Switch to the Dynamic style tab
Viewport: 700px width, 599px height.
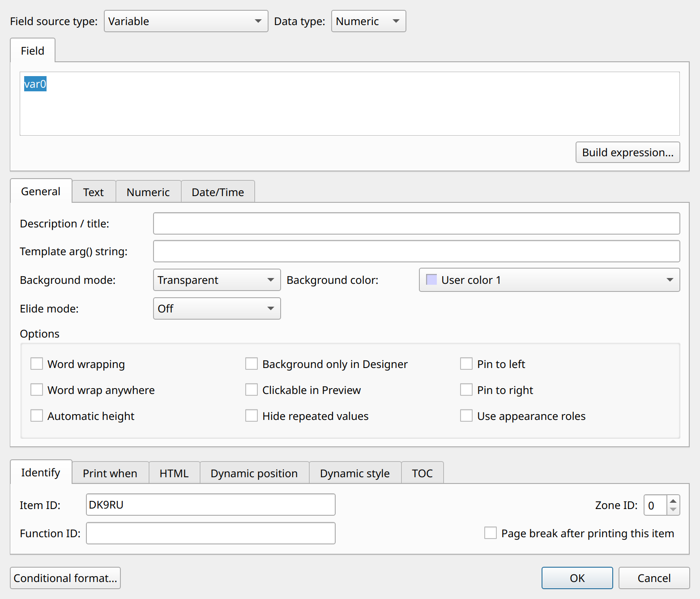[355, 473]
